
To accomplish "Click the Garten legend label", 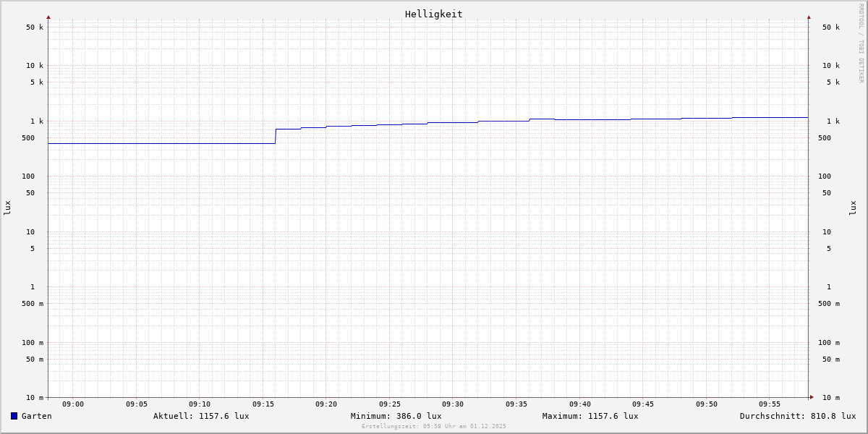I will tap(37, 416).
